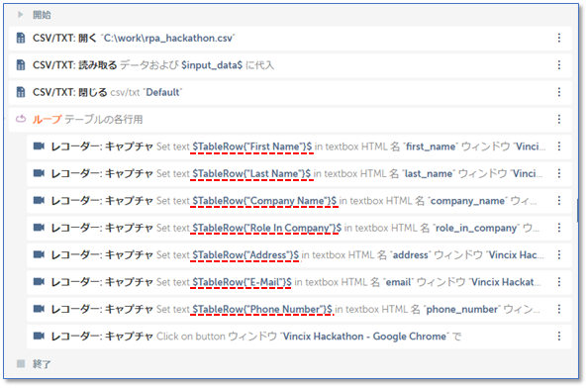Click the vertical scrollbar at right edge
This screenshot has height=388, width=588.
tap(577, 210)
